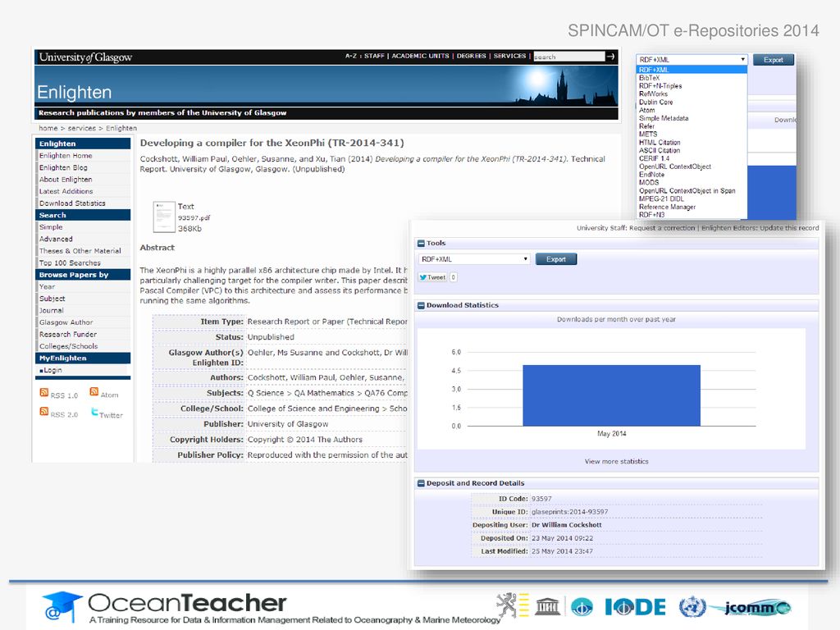Click the Tweet button
Viewport: 840px width, 630px height.
tap(432, 277)
